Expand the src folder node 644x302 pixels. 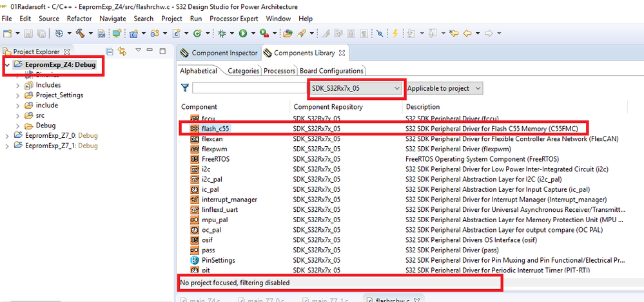pyautogui.click(x=17, y=116)
